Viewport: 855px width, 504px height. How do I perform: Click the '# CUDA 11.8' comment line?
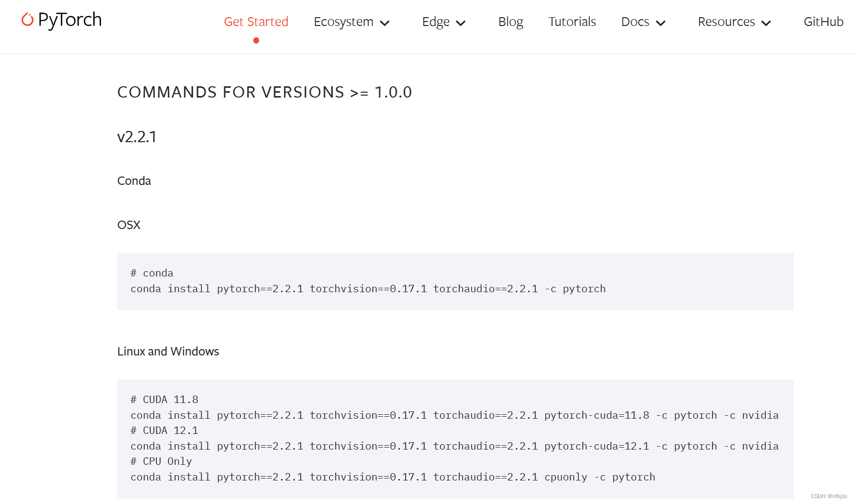click(x=164, y=400)
